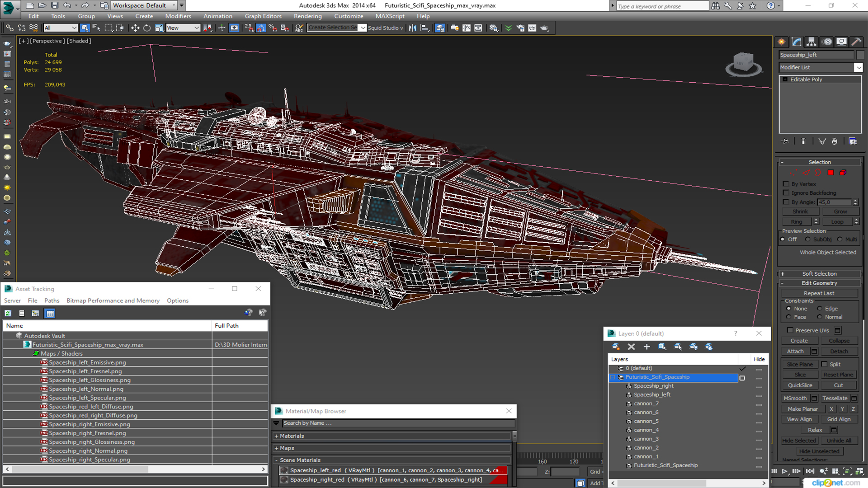Open the Manage Layers toolbar icon
Screen dimensions: 868x488
click(439, 28)
